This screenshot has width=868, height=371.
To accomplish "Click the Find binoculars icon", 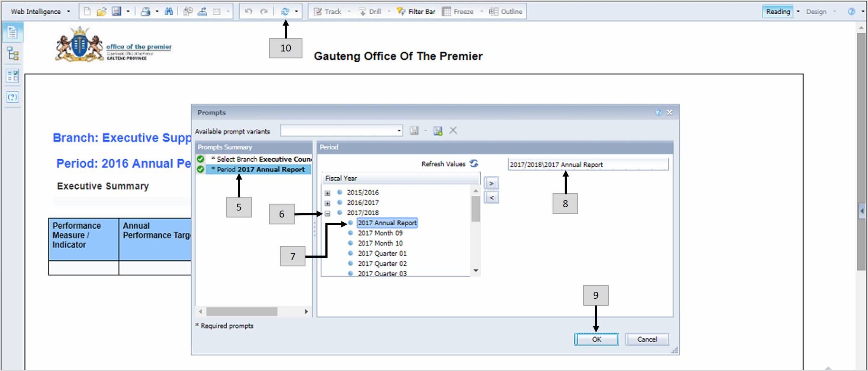I will (x=169, y=12).
